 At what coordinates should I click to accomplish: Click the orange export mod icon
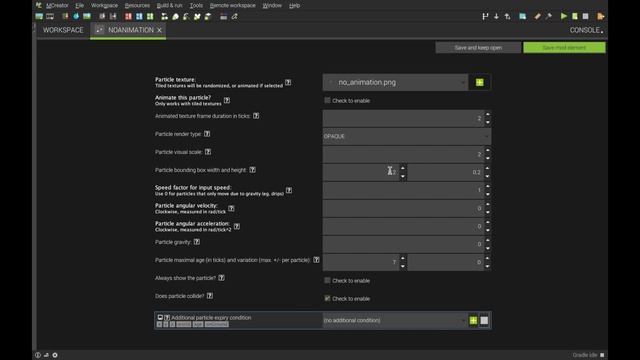click(x=600, y=16)
